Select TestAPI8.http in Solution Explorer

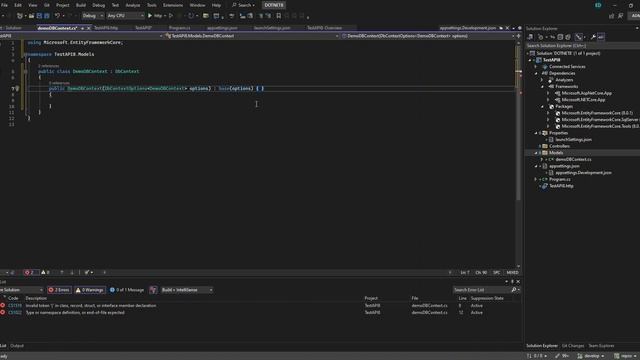(x=561, y=186)
